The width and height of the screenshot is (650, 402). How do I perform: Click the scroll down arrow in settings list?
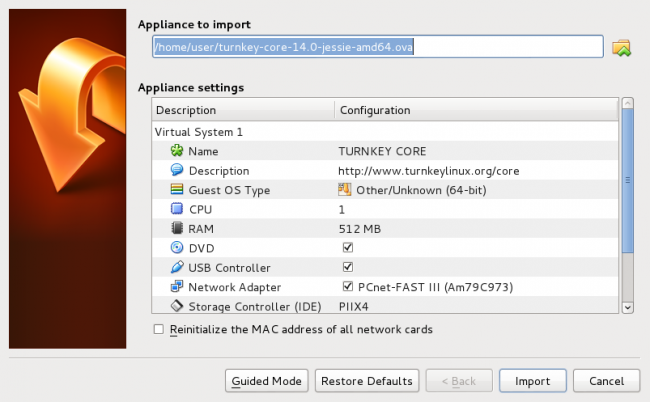tap(628, 308)
